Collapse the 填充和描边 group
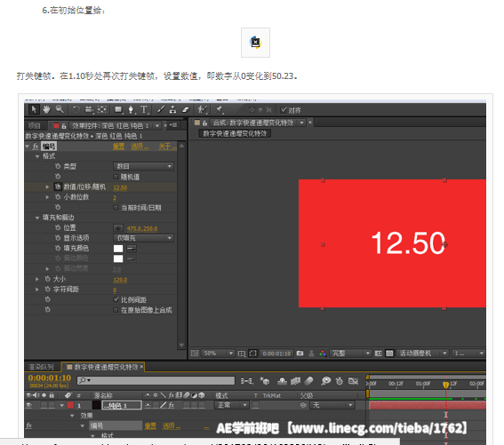 [37, 218]
